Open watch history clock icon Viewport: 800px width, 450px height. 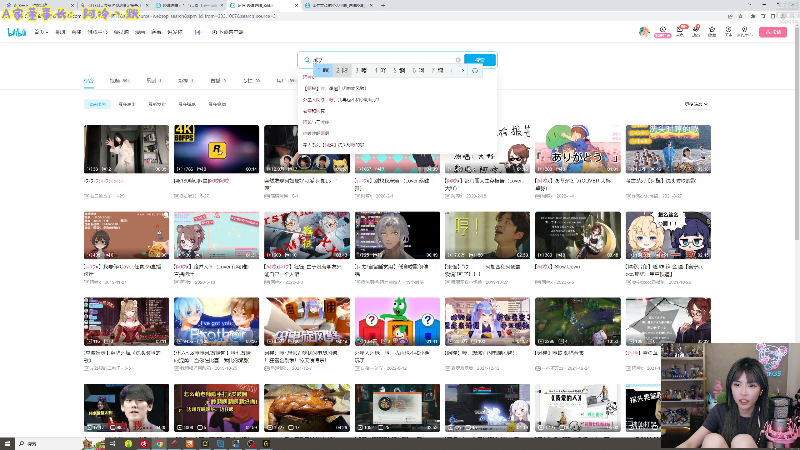coord(728,32)
